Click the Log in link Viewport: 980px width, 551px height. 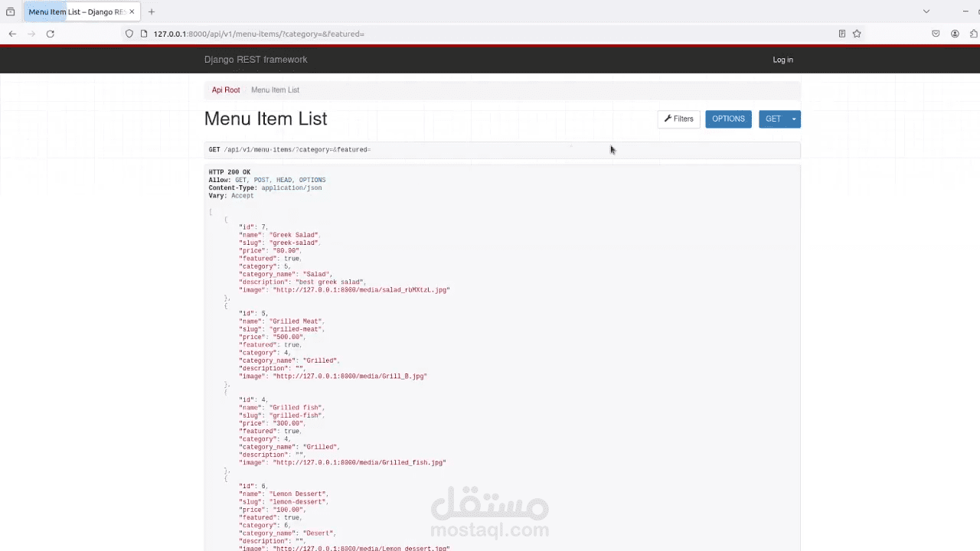click(x=782, y=60)
